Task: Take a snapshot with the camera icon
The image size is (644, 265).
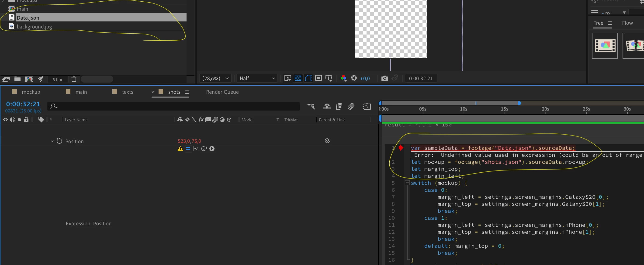Action: click(x=384, y=78)
